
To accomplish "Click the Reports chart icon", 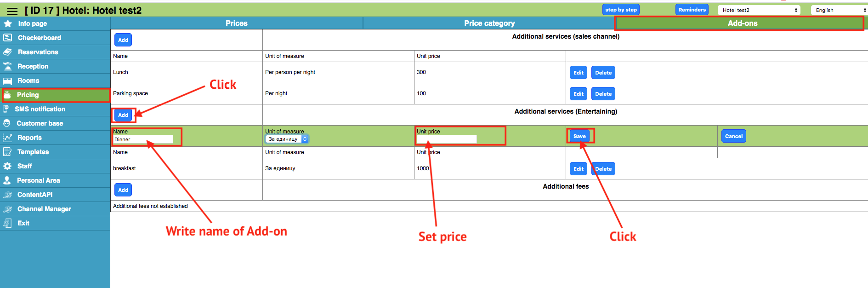I will (7, 138).
